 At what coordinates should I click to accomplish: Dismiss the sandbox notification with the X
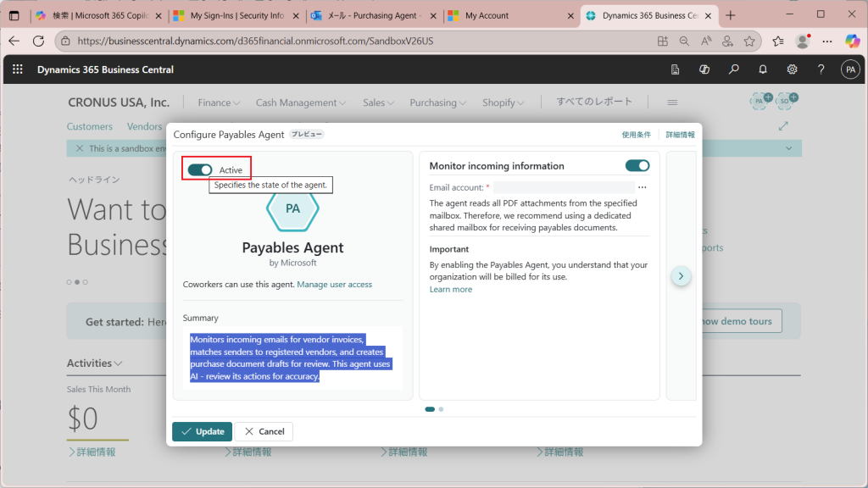[x=79, y=148]
